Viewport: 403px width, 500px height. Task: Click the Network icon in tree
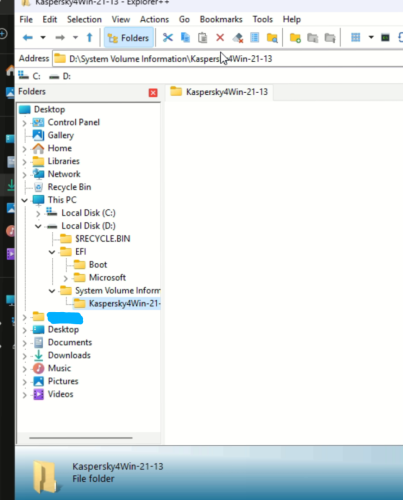click(x=38, y=174)
